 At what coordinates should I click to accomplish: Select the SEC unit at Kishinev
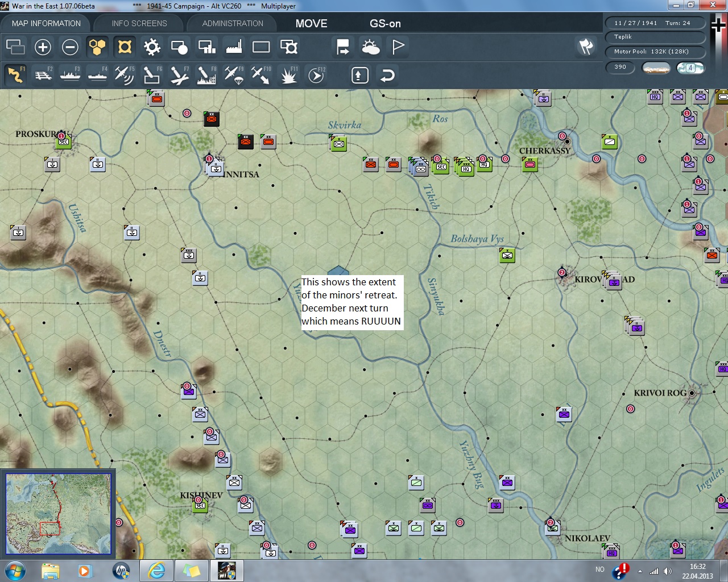click(x=200, y=505)
